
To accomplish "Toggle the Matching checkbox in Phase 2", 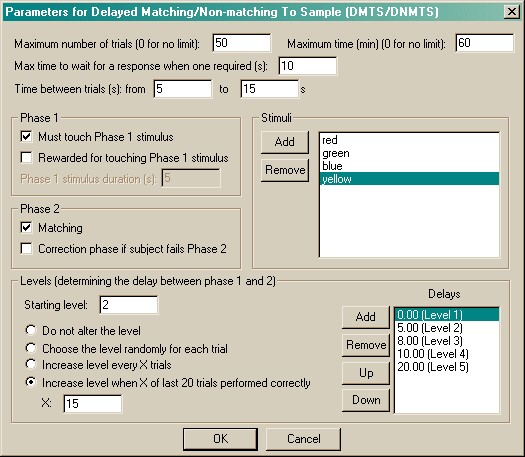I will pyautogui.click(x=26, y=228).
